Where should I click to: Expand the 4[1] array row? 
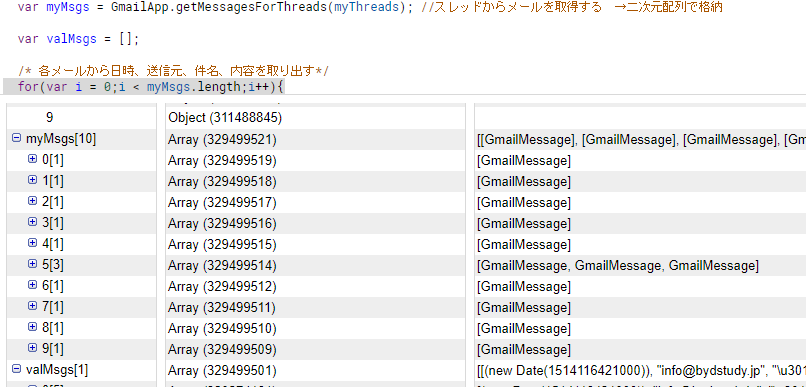(32, 243)
